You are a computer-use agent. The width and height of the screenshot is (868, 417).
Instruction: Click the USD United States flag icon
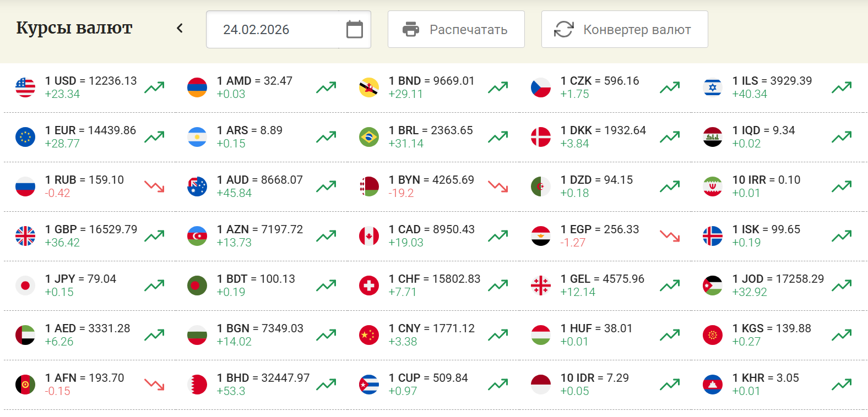coord(25,87)
